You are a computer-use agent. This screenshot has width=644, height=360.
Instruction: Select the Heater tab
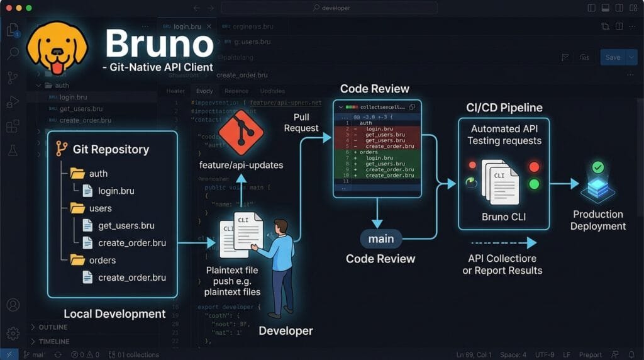[175, 91]
